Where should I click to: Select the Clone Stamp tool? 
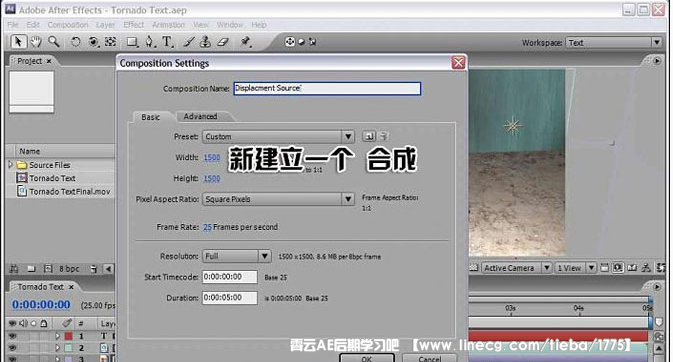(206, 42)
